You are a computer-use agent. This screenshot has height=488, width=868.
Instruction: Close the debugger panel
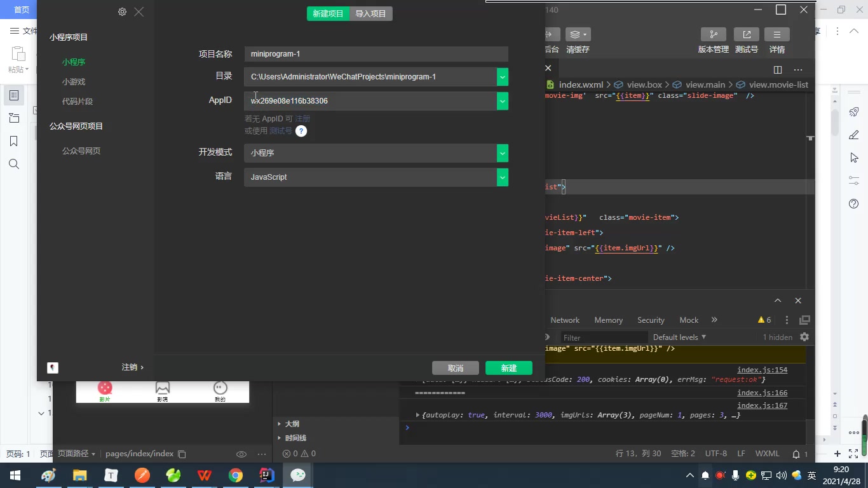(x=798, y=301)
